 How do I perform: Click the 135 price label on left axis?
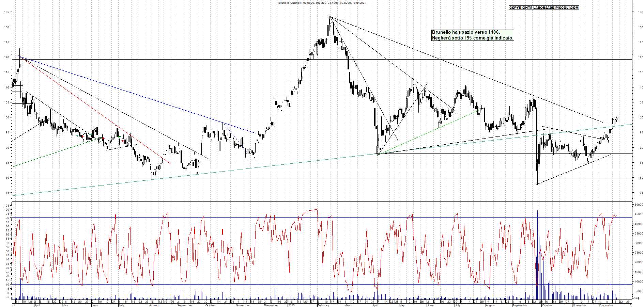point(6,12)
